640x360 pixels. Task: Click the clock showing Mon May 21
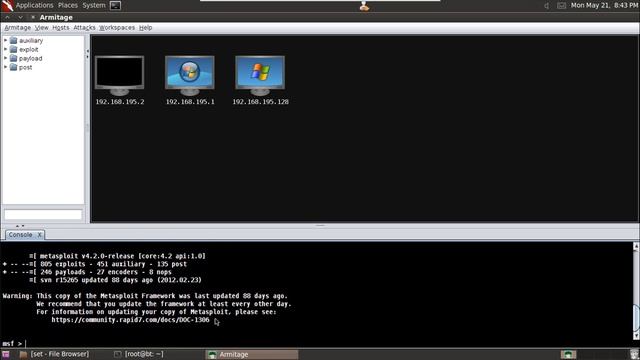[604, 5]
